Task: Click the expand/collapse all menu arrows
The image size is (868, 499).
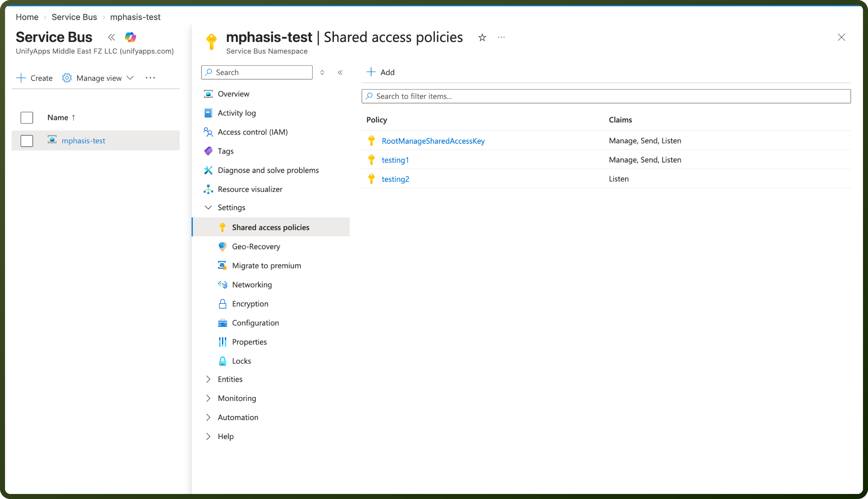Action: click(x=322, y=72)
